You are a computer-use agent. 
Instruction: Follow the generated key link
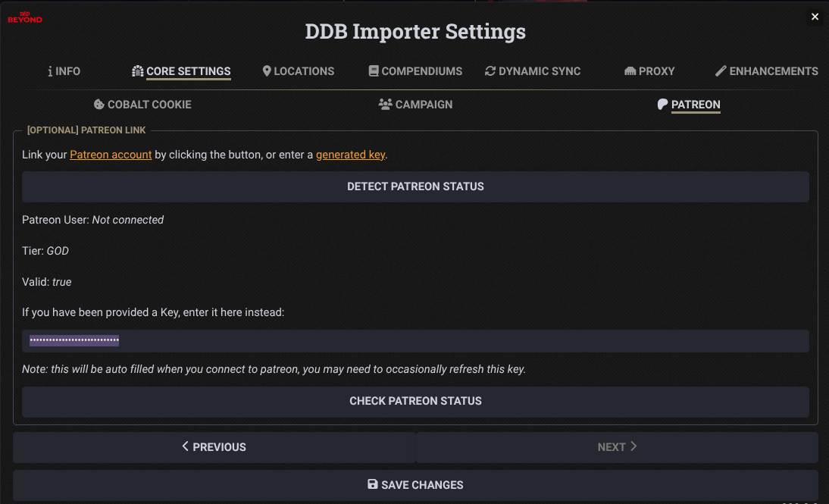[350, 155]
